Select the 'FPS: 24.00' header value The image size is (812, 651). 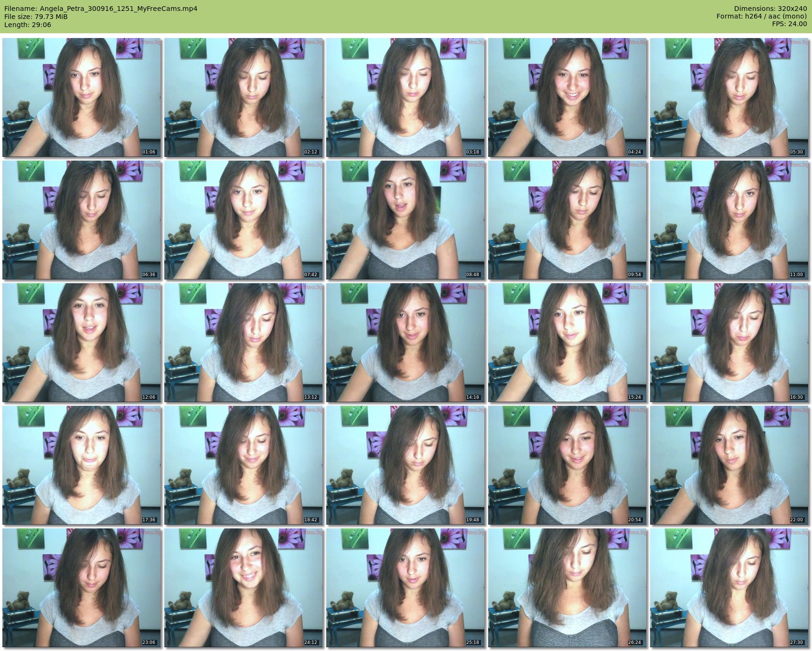point(789,24)
